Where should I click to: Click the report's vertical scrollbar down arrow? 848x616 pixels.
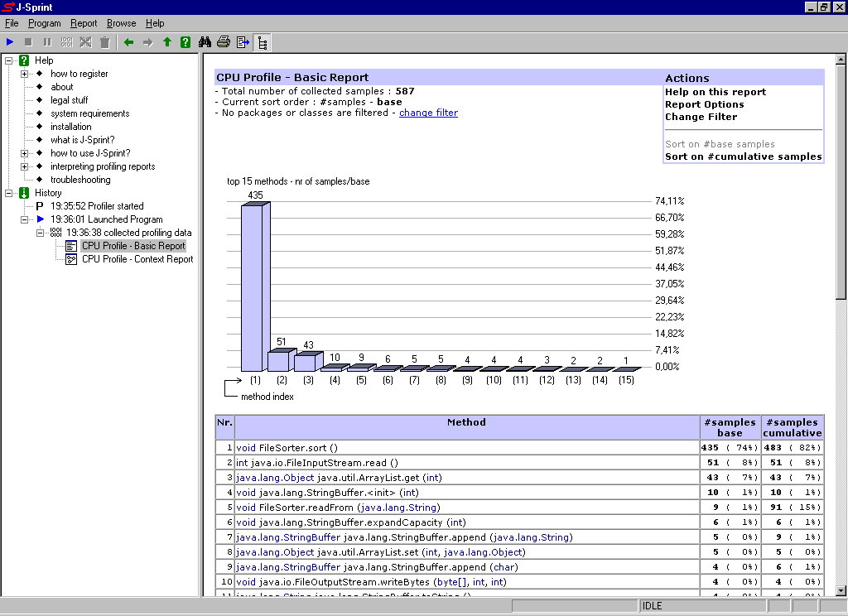(x=841, y=590)
